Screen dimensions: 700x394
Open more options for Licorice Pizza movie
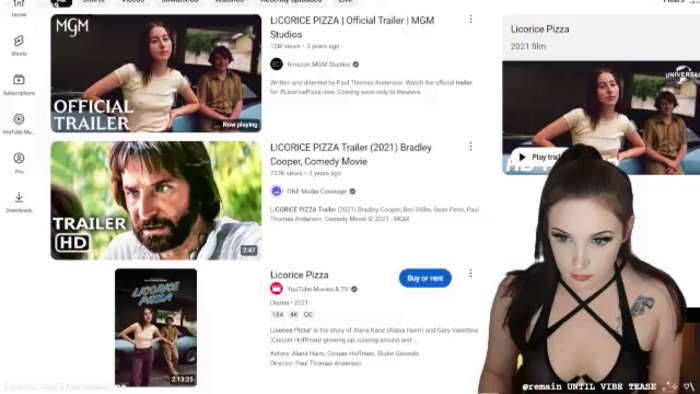471,273
